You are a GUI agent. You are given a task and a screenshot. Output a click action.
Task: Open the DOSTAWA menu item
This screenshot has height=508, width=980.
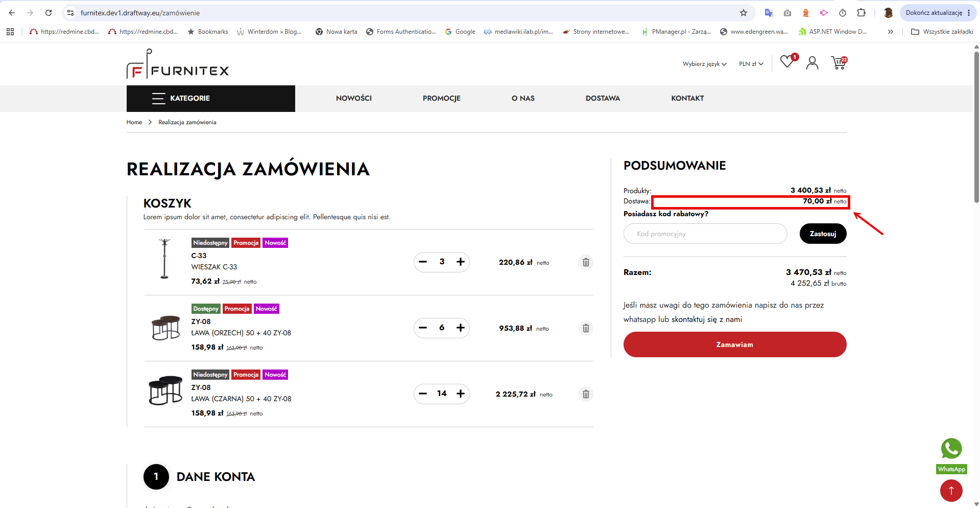click(603, 98)
